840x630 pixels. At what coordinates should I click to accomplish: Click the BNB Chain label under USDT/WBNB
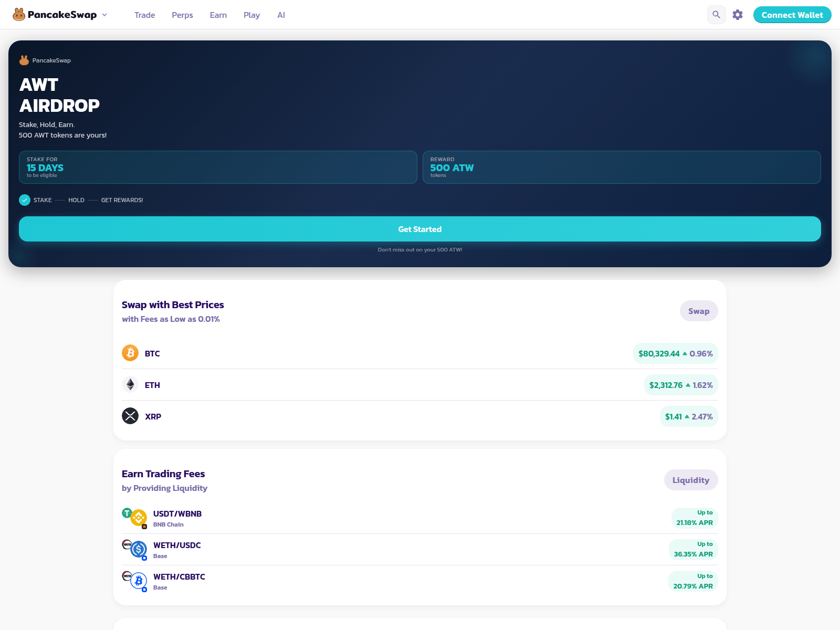(x=169, y=524)
